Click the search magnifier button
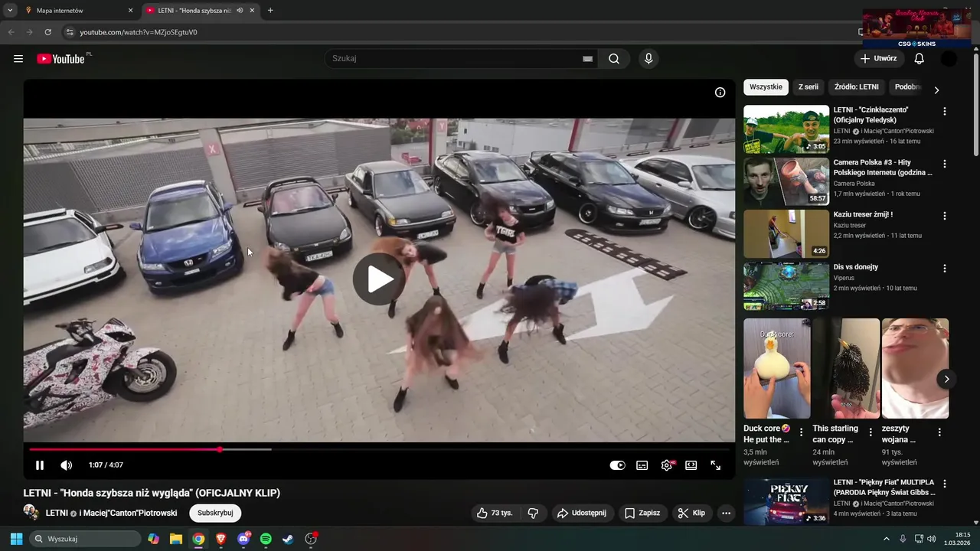 [x=614, y=59]
